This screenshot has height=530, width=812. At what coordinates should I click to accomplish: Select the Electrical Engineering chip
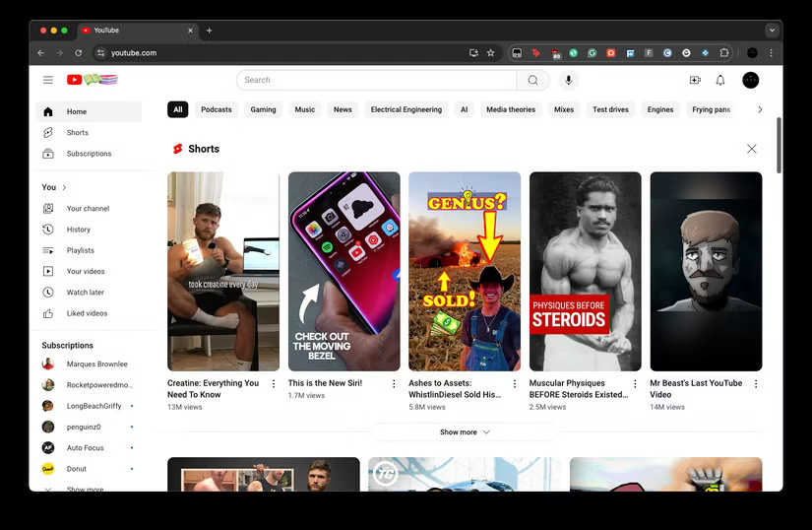[x=406, y=109]
